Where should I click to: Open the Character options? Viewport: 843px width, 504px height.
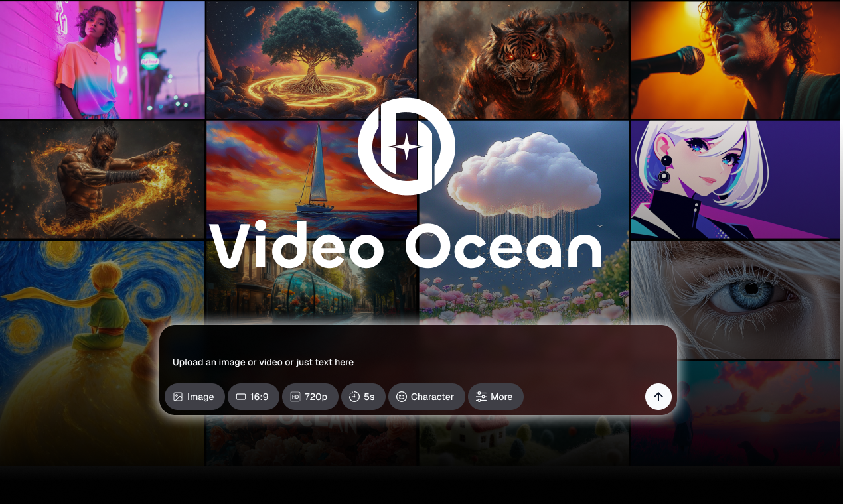[x=426, y=397]
